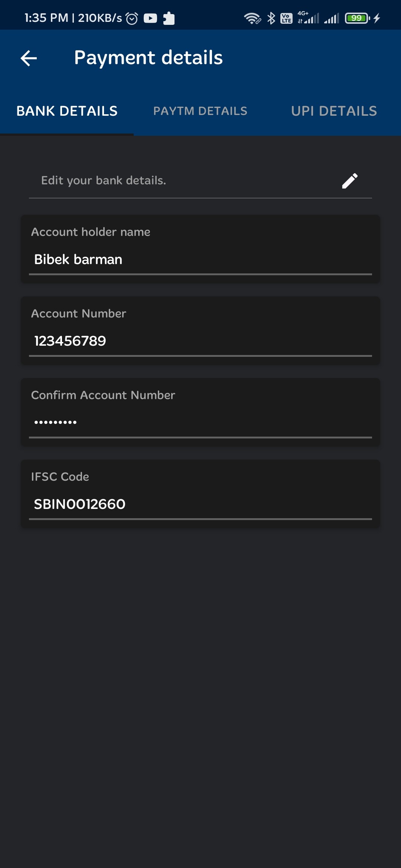Tap the Bluetooth status icon

coord(271,18)
